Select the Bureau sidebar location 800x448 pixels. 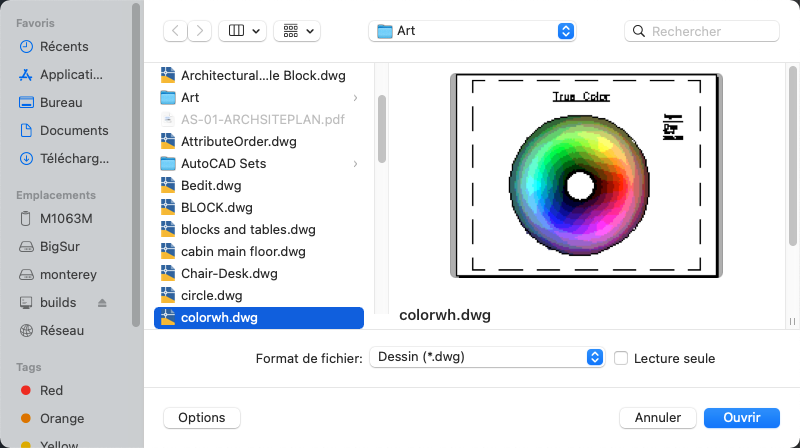[61, 102]
